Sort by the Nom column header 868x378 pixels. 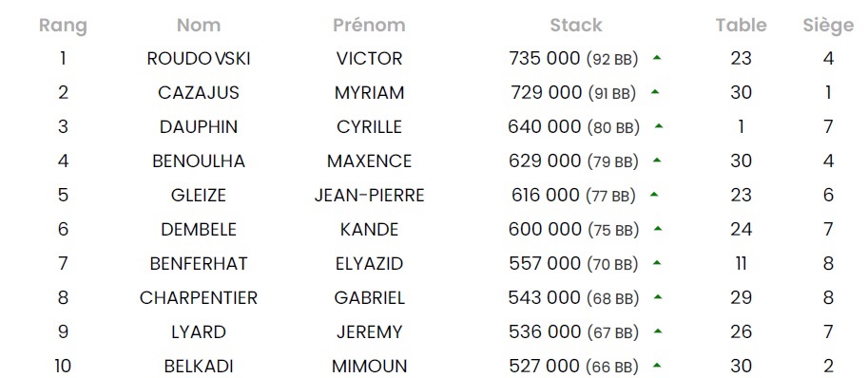(x=199, y=25)
